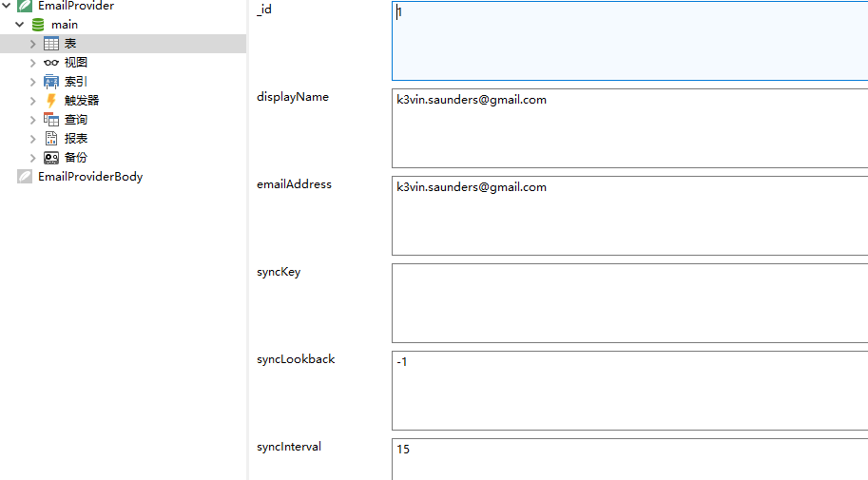Image resolution: width=868 pixels, height=480 pixels.
Task: Click the reports (报表) document icon
Action: tap(51, 139)
